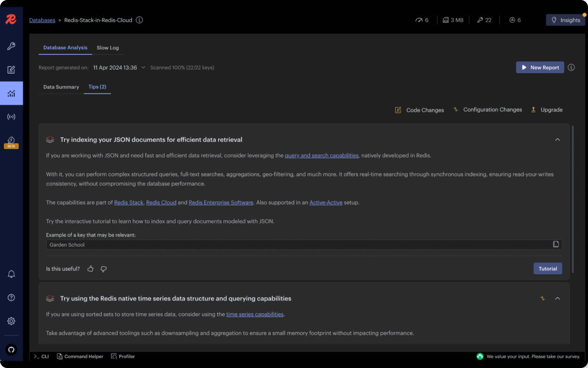The image size is (588, 368).
Task: Open the time series capabilities link
Action: [255, 314]
